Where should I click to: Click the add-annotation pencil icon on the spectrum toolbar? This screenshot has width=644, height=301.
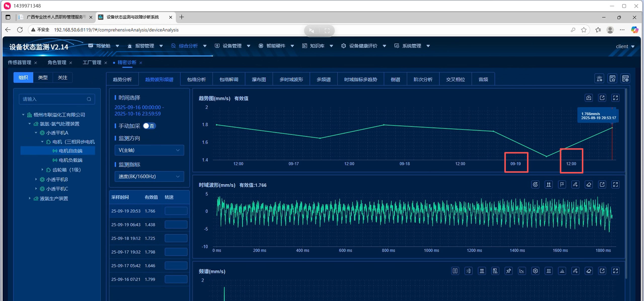tap(575, 271)
